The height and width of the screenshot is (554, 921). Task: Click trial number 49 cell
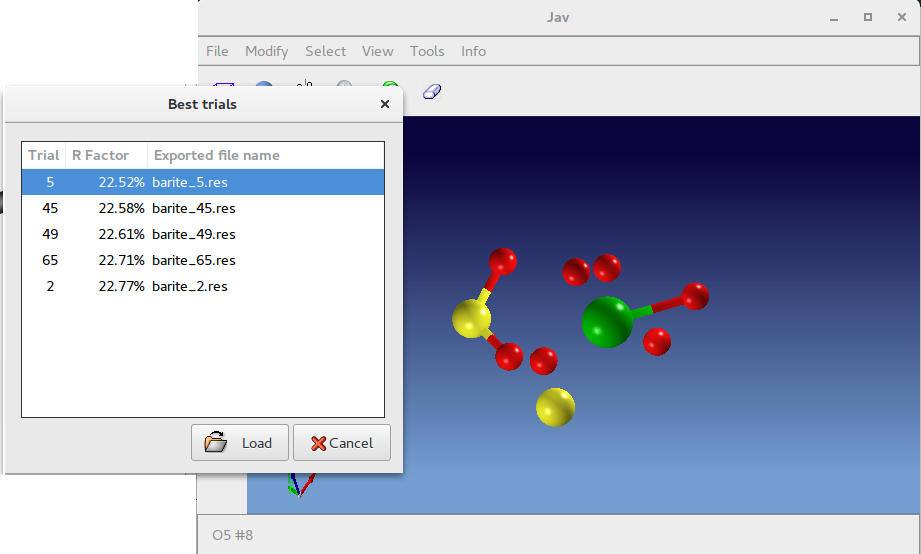click(50, 234)
